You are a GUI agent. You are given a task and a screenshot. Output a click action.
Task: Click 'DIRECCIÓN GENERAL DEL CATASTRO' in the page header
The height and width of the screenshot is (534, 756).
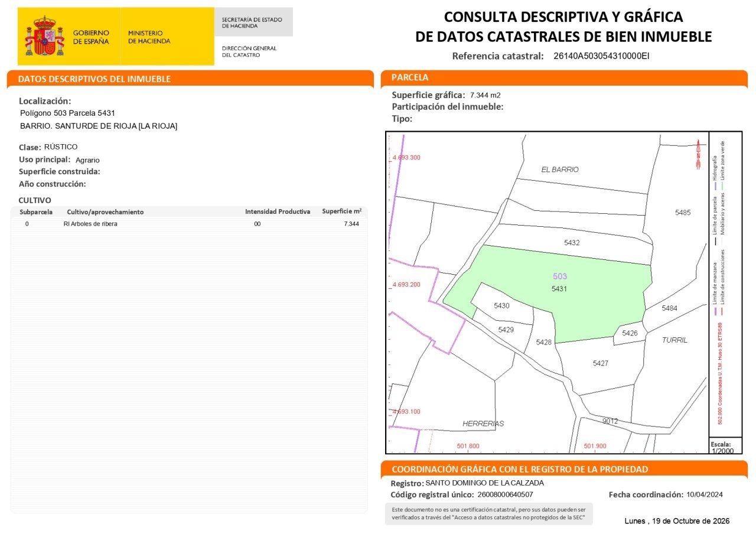(249, 51)
